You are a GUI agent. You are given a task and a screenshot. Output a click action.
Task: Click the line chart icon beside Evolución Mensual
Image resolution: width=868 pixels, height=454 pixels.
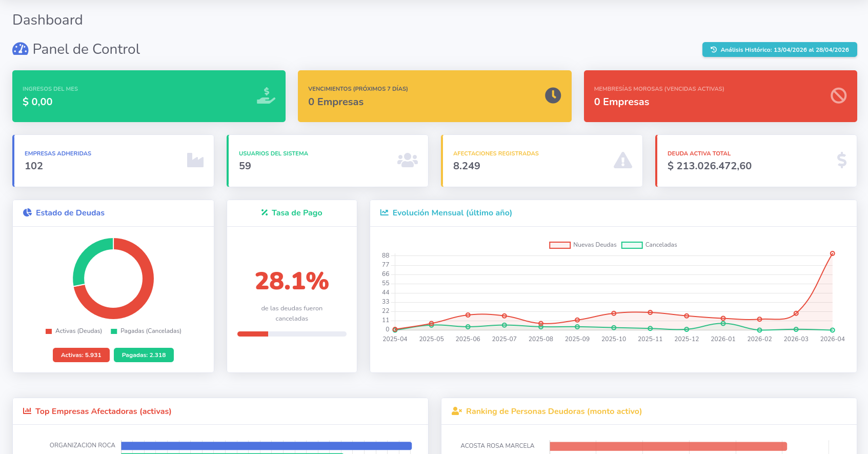[384, 212]
